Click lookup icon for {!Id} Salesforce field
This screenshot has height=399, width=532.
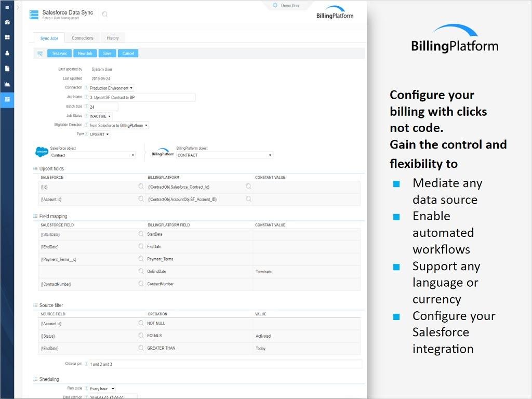pyautogui.click(x=141, y=187)
